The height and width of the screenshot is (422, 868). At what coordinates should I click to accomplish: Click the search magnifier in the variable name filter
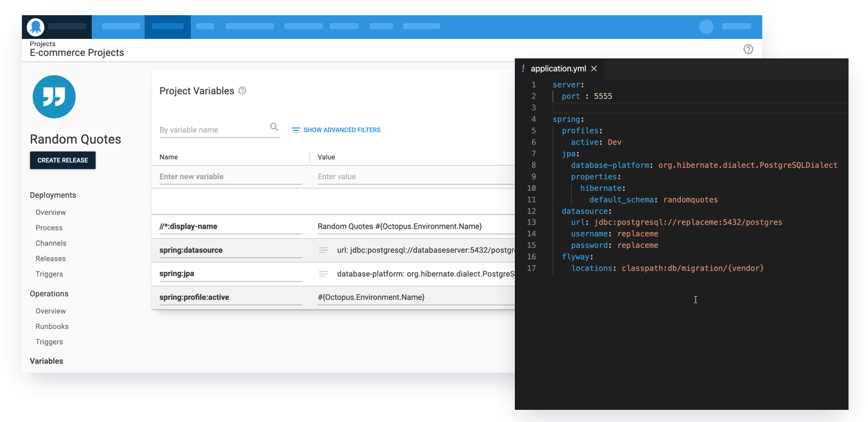[274, 127]
